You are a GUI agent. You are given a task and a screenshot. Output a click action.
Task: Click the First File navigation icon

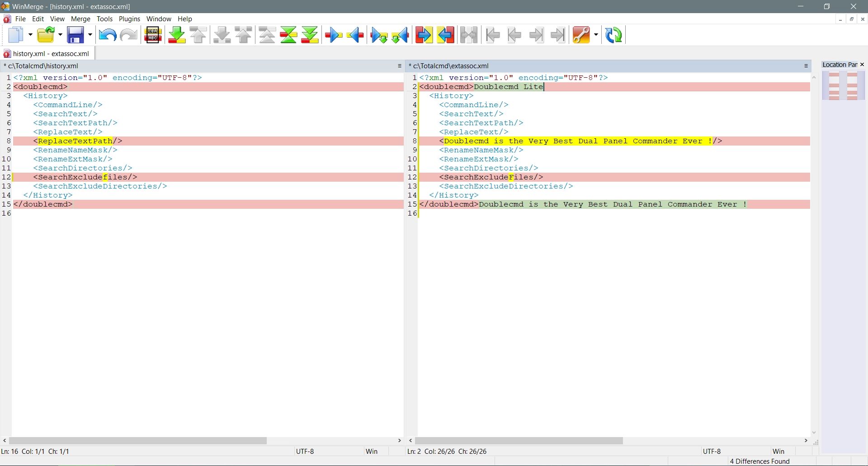point(493,35)
